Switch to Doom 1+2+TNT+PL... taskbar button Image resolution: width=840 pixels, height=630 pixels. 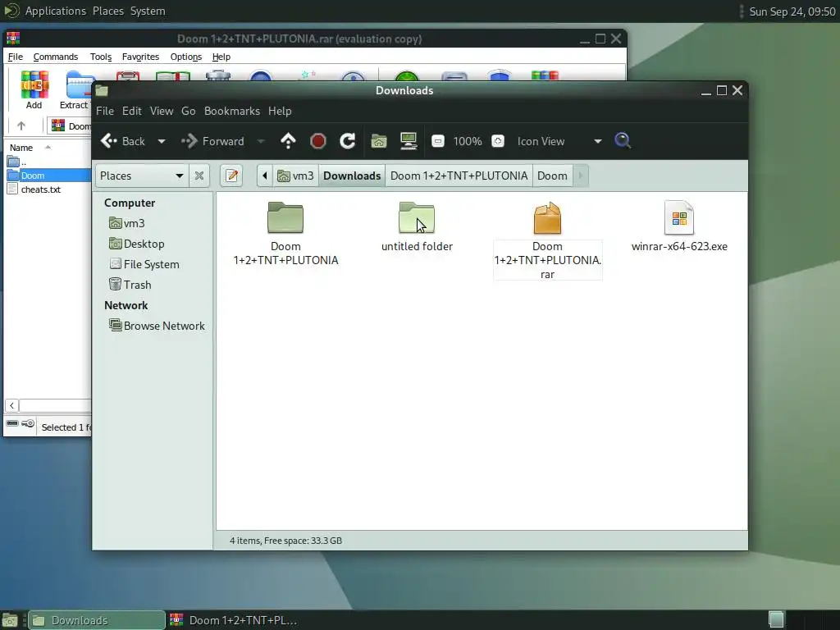click(234, 620)
